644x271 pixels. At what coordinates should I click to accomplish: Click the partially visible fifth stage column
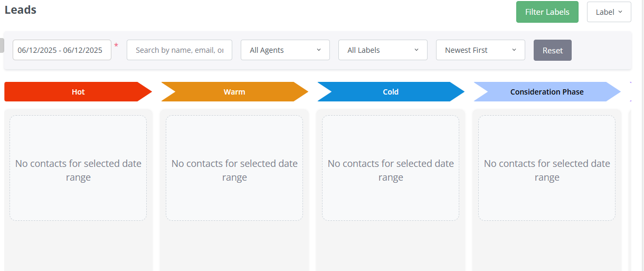coord(631,190)
